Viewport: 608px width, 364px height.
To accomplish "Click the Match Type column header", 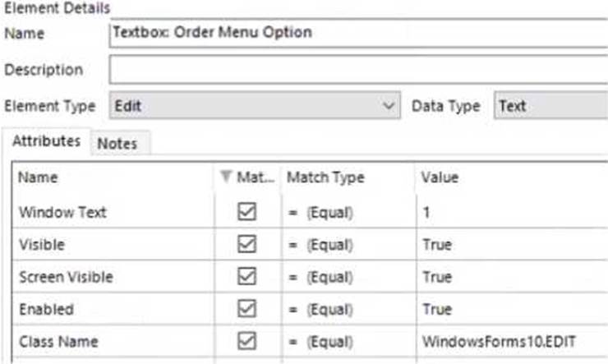I will click(349, 177).
